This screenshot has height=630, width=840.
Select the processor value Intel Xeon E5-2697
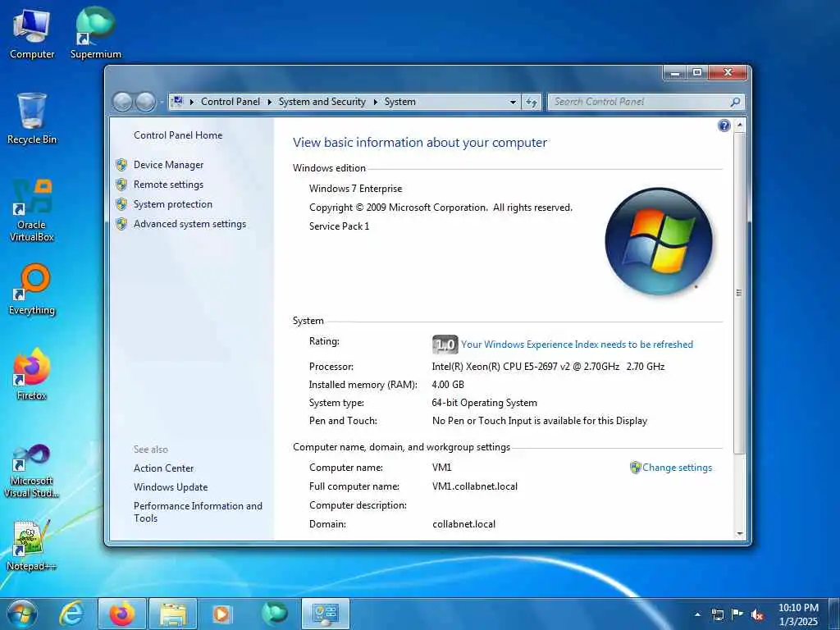[x=548, y=367]
